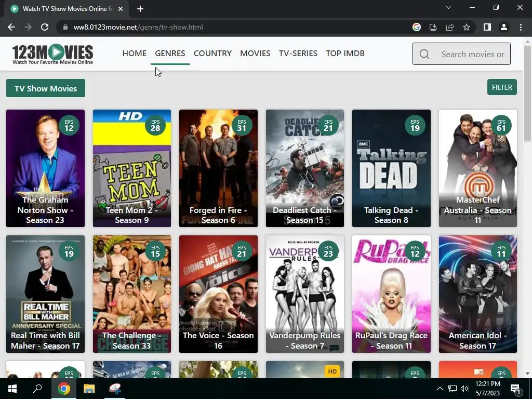Screen dimensions: 532x399
Task: Click the share this page icon
Action: click(x=450, y=27)
